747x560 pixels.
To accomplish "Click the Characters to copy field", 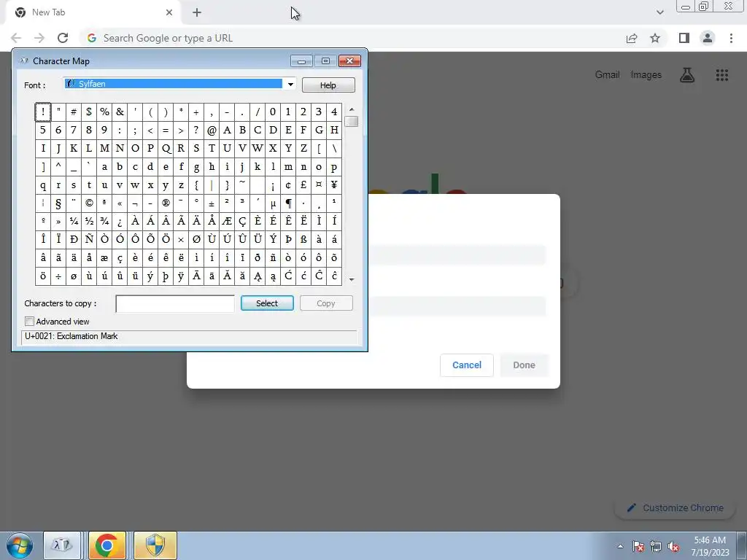I will click(x=175, y=304).
